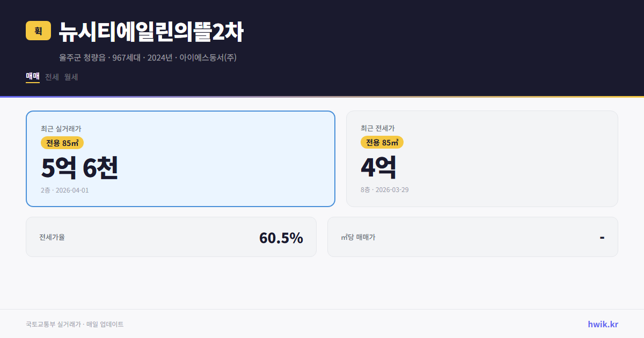This screenshot has width=644, height=338.
Task: Click the apartment name 뉴시티에일린의뜰2차
Action: 152,31
